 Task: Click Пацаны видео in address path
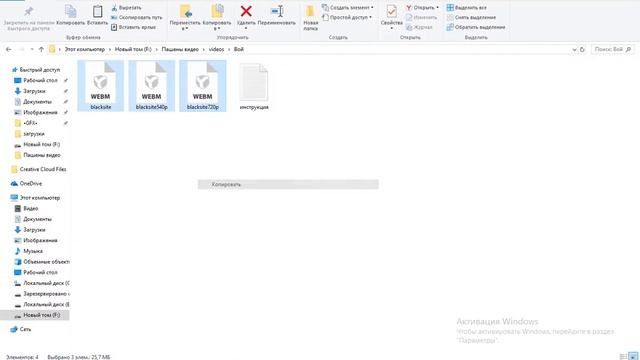(x=180, y=49)
